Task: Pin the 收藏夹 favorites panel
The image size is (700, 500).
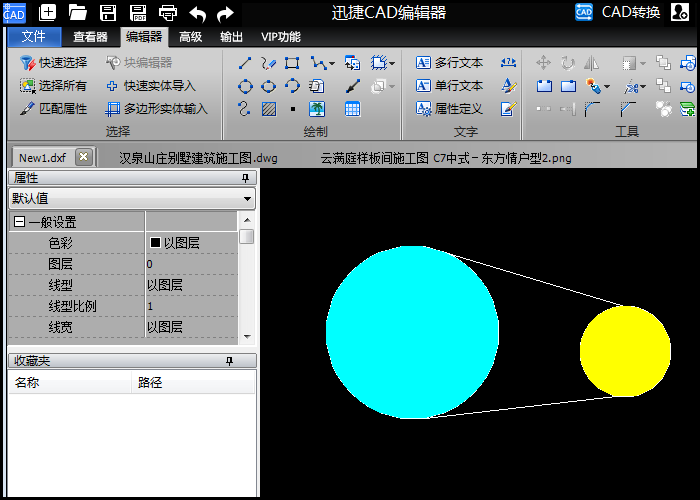Action: 229,361
